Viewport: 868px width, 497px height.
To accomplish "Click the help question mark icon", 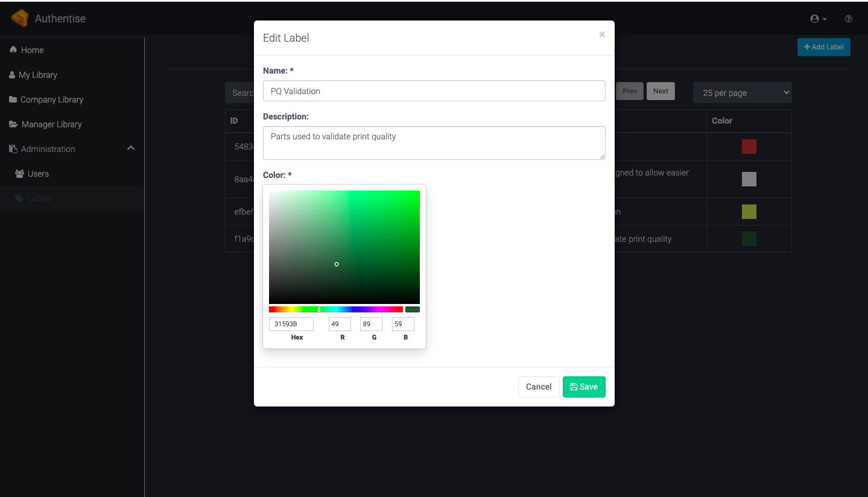I will tap(849, 19).
